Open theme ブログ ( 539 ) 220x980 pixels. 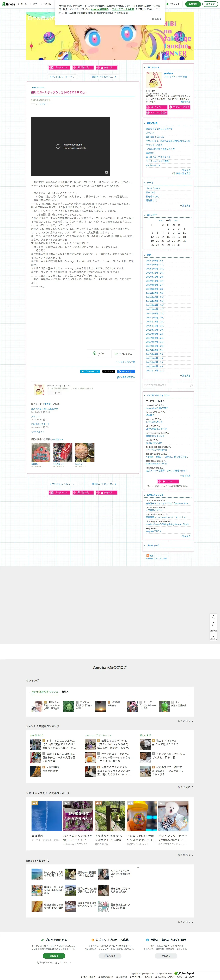click(x=153, y=188)
